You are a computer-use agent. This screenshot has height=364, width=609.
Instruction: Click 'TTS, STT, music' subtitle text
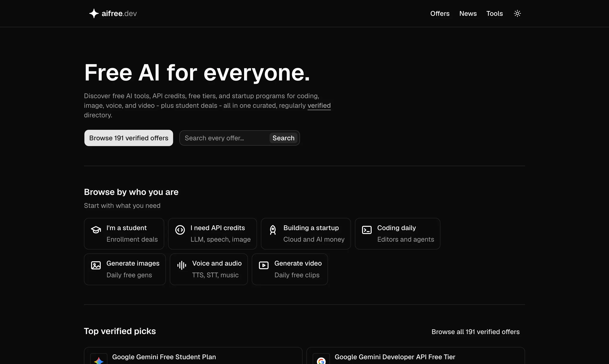(215, 275)
